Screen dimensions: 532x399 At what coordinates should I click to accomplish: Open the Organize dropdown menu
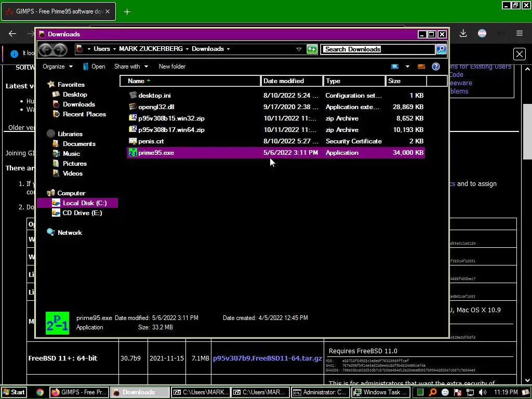click(57, 66)
